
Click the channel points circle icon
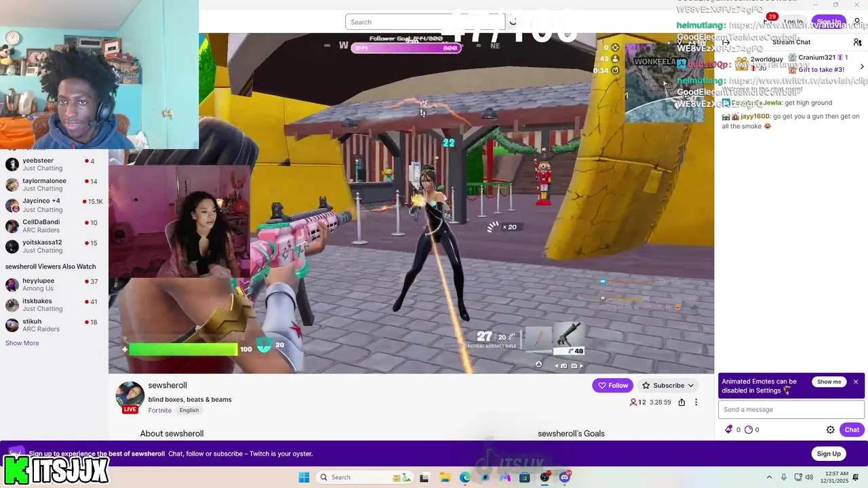pos(749,430)
